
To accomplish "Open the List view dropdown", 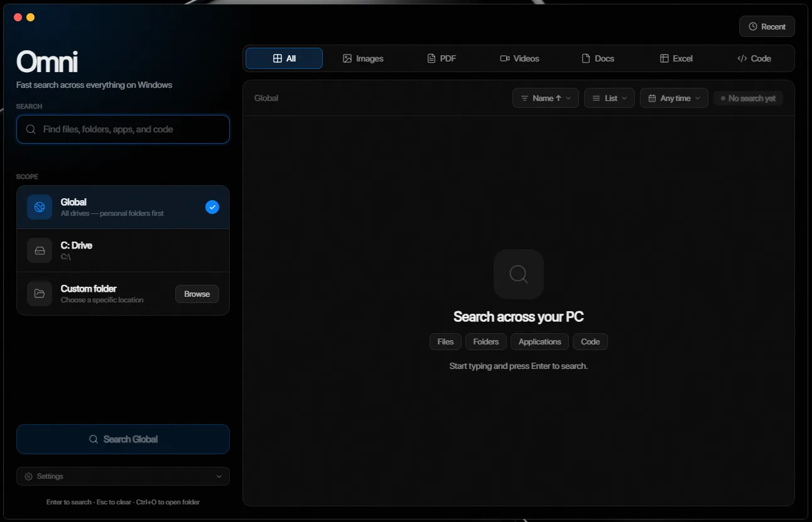I will (610, 98).
